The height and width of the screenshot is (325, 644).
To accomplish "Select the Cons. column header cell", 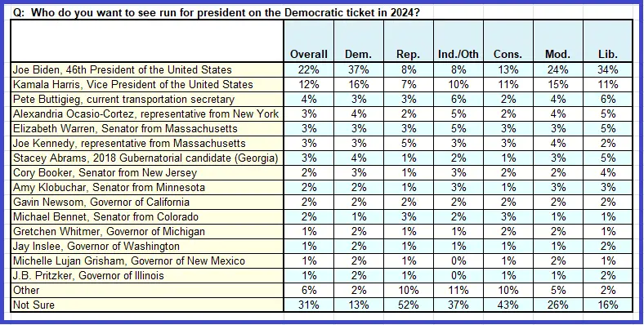I will (x=508, y=41).
